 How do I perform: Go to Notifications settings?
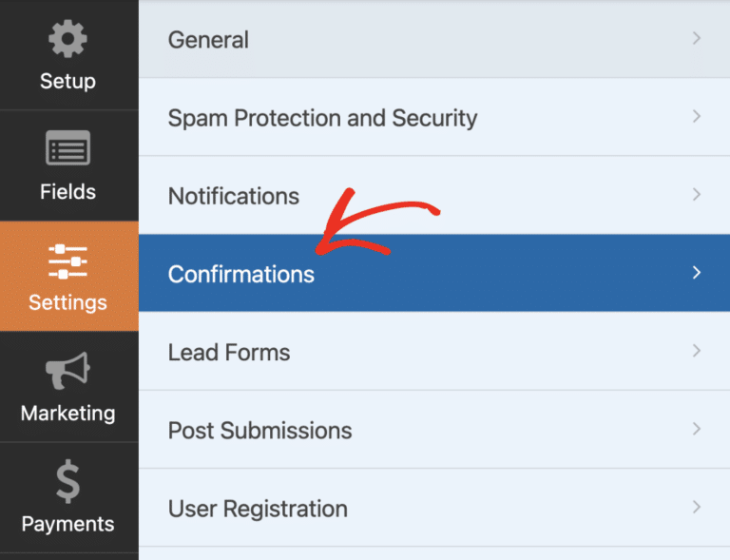tap(233, 196)
